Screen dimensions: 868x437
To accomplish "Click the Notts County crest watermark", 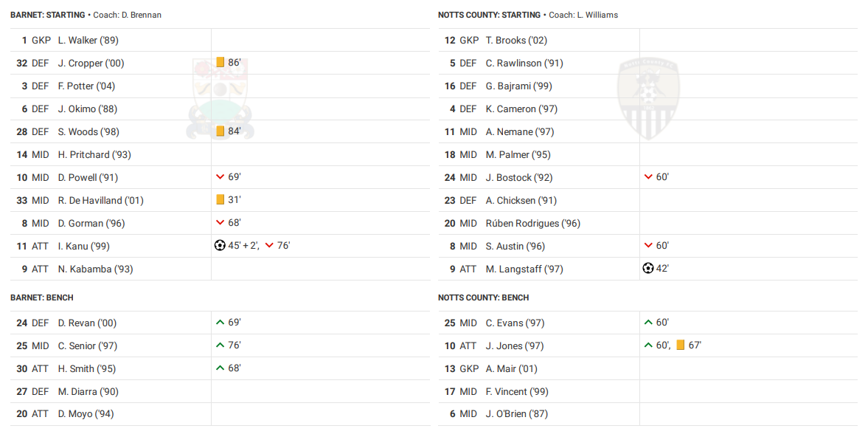I will [647, 100].
